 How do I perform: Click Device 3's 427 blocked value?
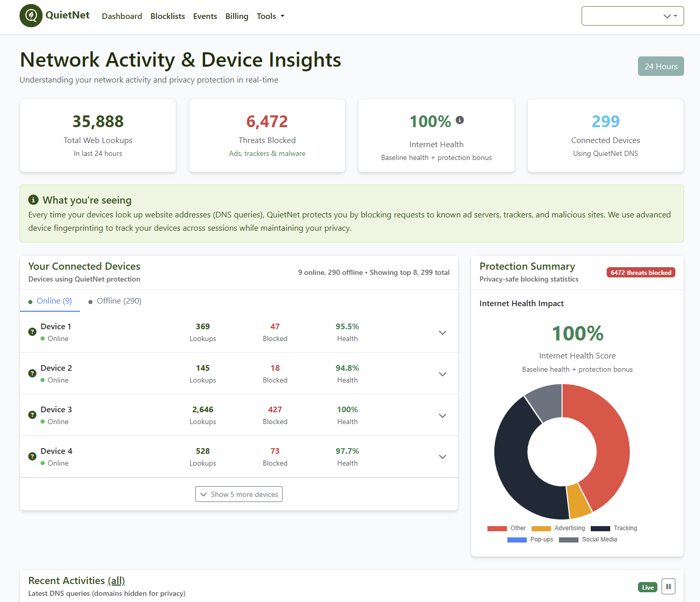coord(275,409)
